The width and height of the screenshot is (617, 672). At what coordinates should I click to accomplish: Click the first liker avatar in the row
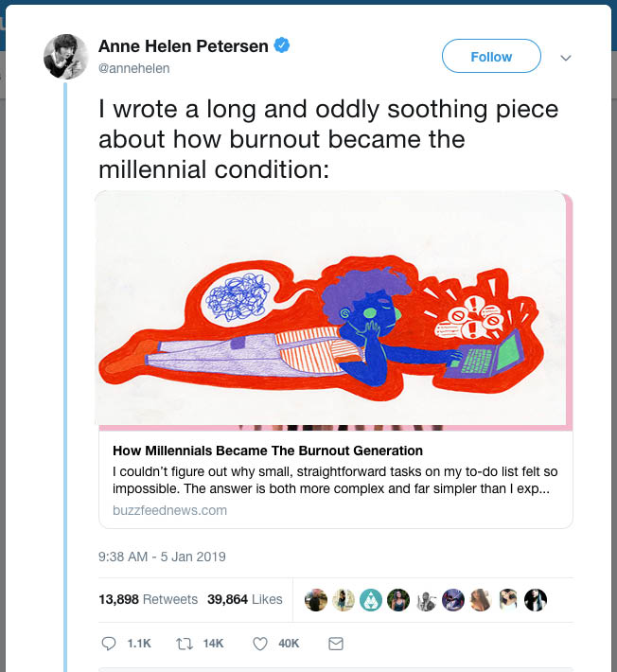coord(316,600)
